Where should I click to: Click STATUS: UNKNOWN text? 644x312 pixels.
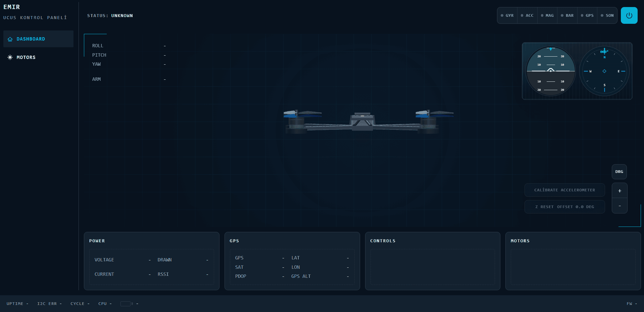(x=110, y=16)
